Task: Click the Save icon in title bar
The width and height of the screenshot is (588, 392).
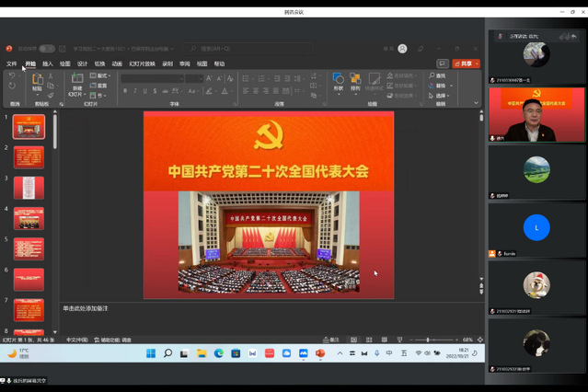Action: pos(63,49)
